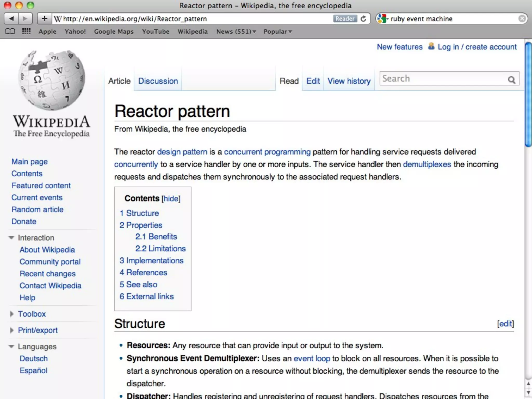Open the News (551) bookmarks dropdown

pos(236,32)
